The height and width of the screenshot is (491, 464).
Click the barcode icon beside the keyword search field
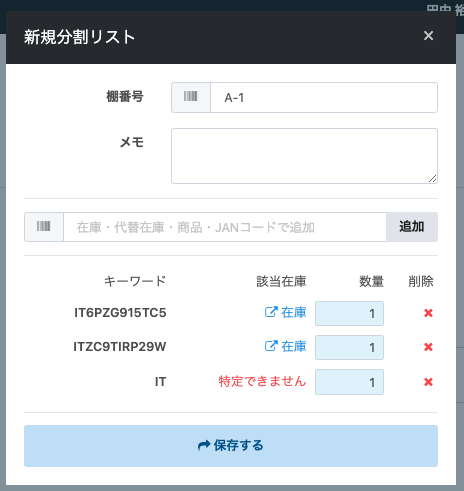[x=44, y=227]
